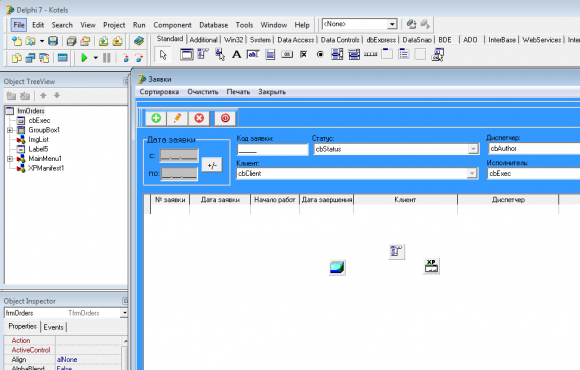Pick Edit component in palette
The image size is (580, 370).
click(x=253, y=55)
